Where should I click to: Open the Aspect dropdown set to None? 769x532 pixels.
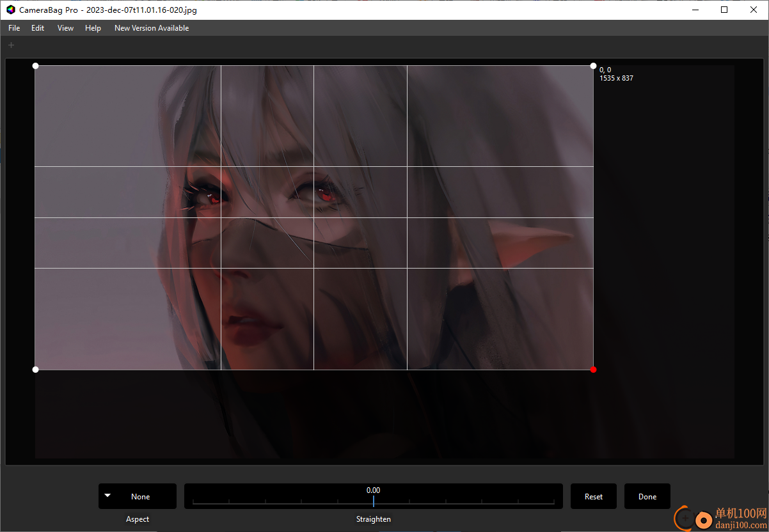[138, 496]
